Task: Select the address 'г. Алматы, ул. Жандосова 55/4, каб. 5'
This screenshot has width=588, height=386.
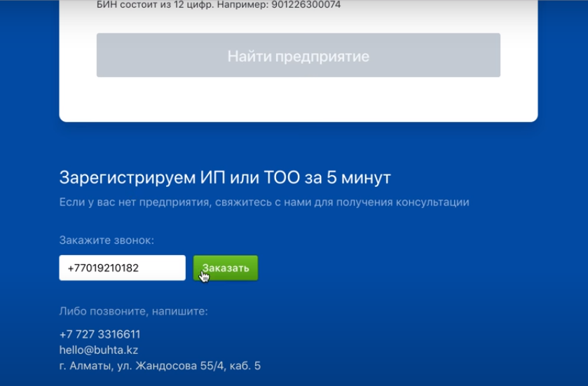Action: [x=160, y=366]
